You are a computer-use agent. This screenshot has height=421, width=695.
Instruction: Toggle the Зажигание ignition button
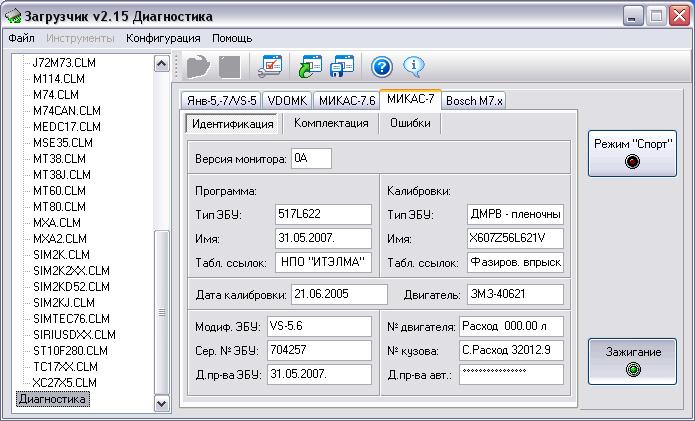coord(632,360)
